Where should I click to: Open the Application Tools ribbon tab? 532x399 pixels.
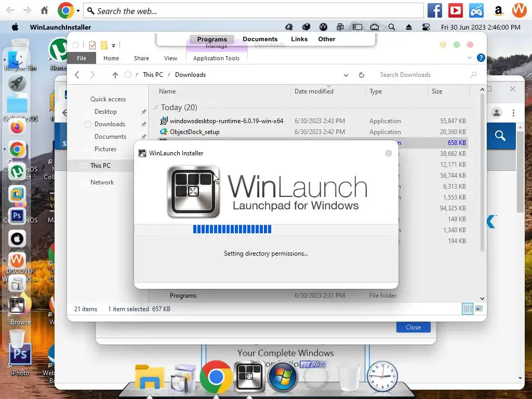coord(217,58)
